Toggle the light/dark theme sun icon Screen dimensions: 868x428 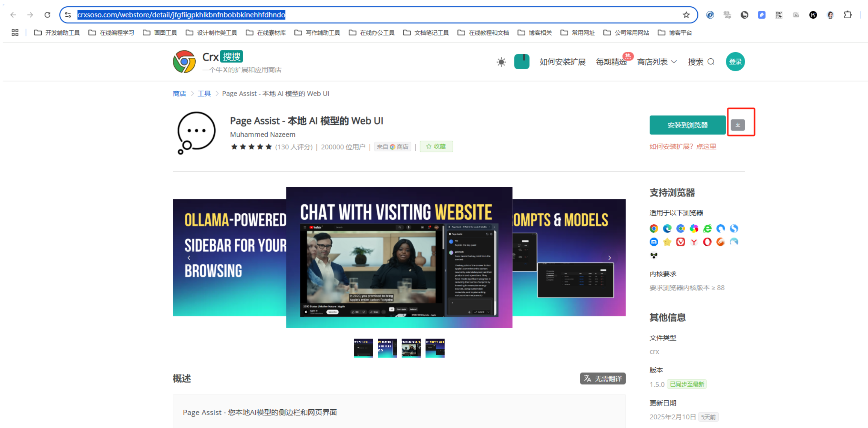pyautogui.click(x=501, y=62)
